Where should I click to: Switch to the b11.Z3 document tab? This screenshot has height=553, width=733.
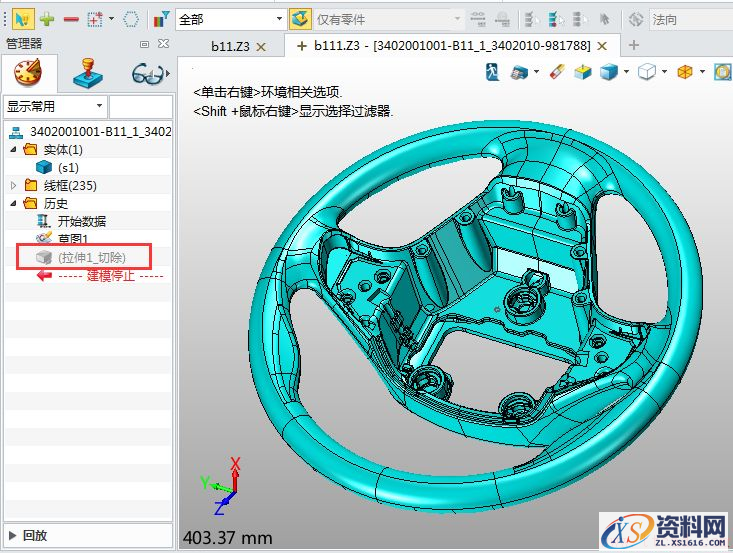(x=230, y=46)
